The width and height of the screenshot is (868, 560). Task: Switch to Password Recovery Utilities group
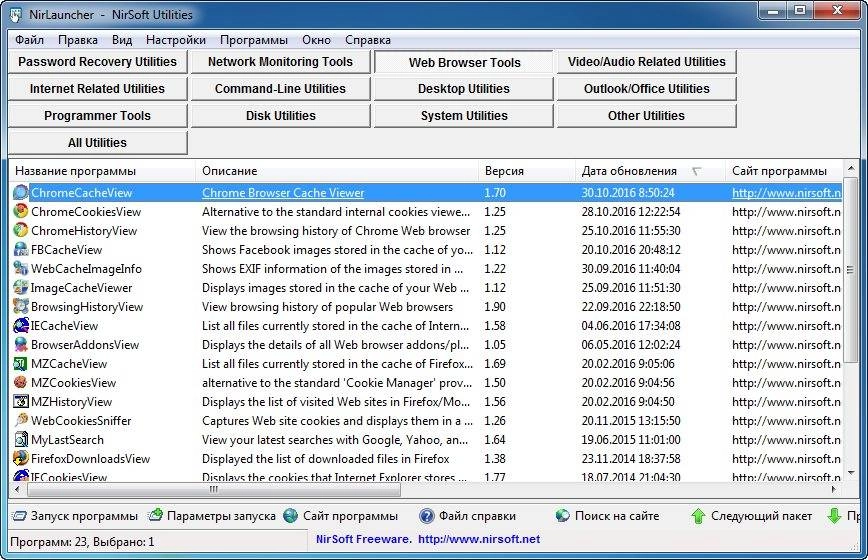pyautogui.click(x=97, y=61)
